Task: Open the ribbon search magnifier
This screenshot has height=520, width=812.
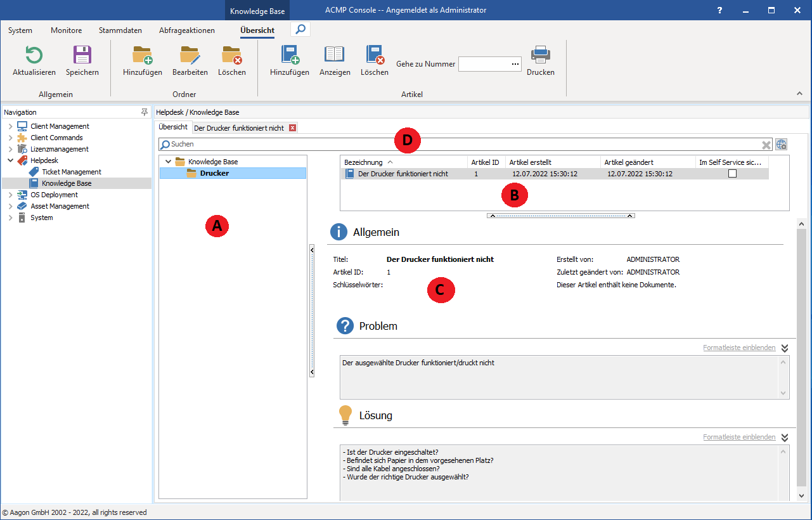Action: coord(300,29)
